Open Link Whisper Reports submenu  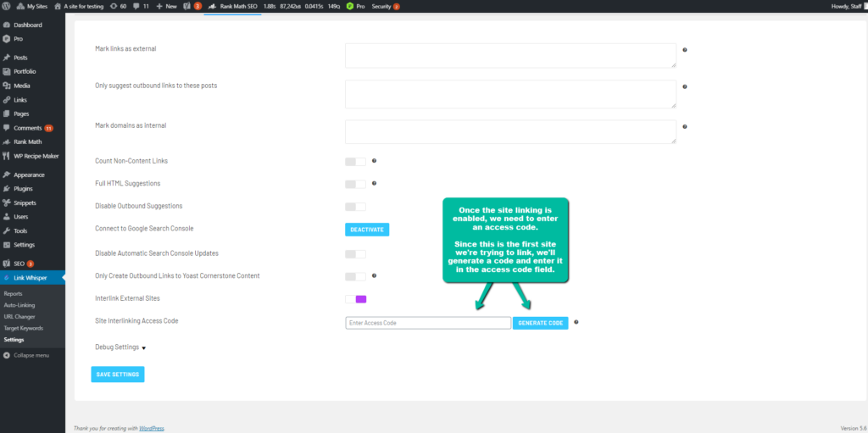[x=14, y=293]
